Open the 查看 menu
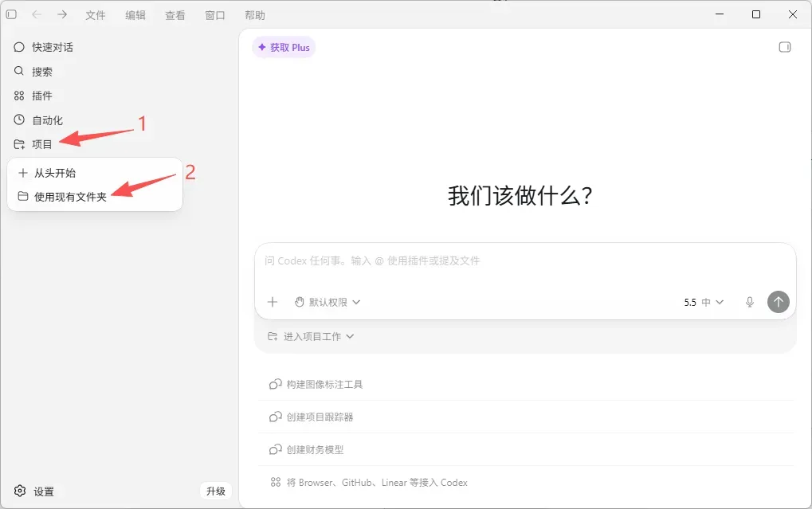 [175, 16]
